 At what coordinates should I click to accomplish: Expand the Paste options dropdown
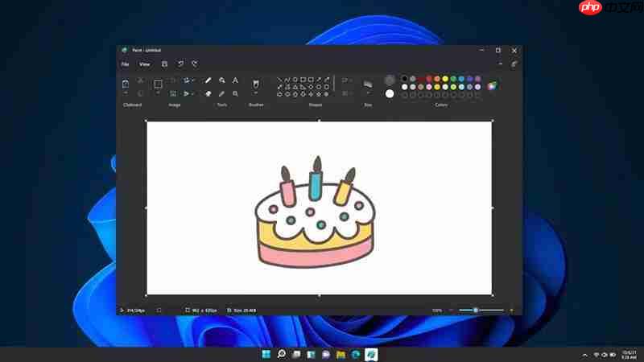pos(126,94)
